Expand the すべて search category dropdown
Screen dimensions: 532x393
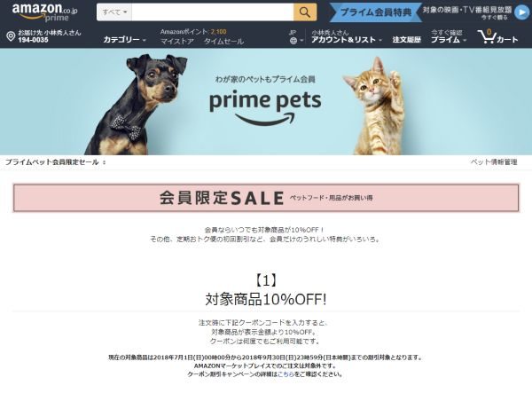pyautogui.click(x=114, y=12)
